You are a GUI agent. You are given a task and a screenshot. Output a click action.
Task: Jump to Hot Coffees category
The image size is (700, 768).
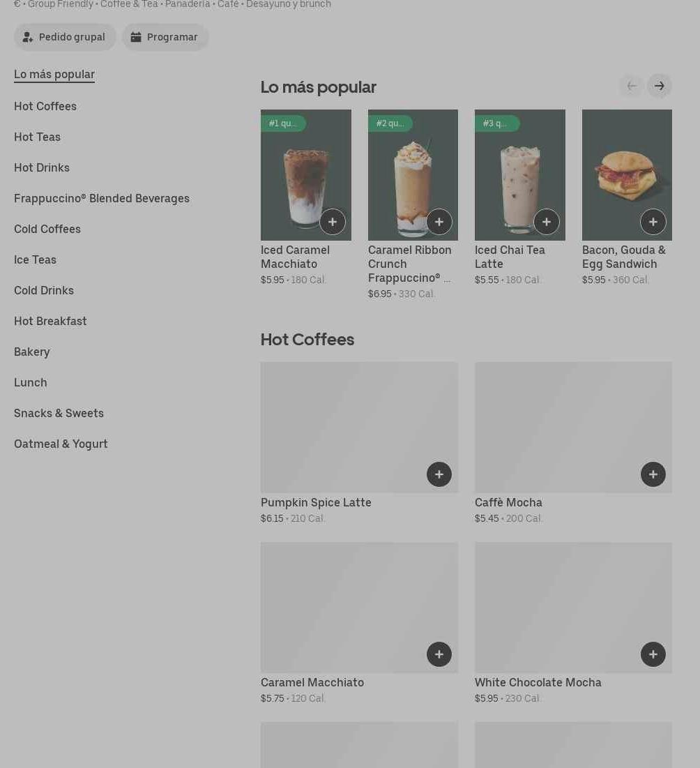[45, 106]
